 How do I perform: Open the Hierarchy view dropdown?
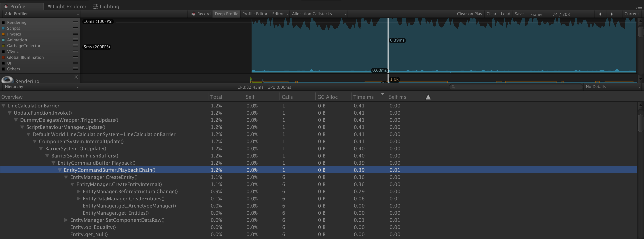(41, 87)
